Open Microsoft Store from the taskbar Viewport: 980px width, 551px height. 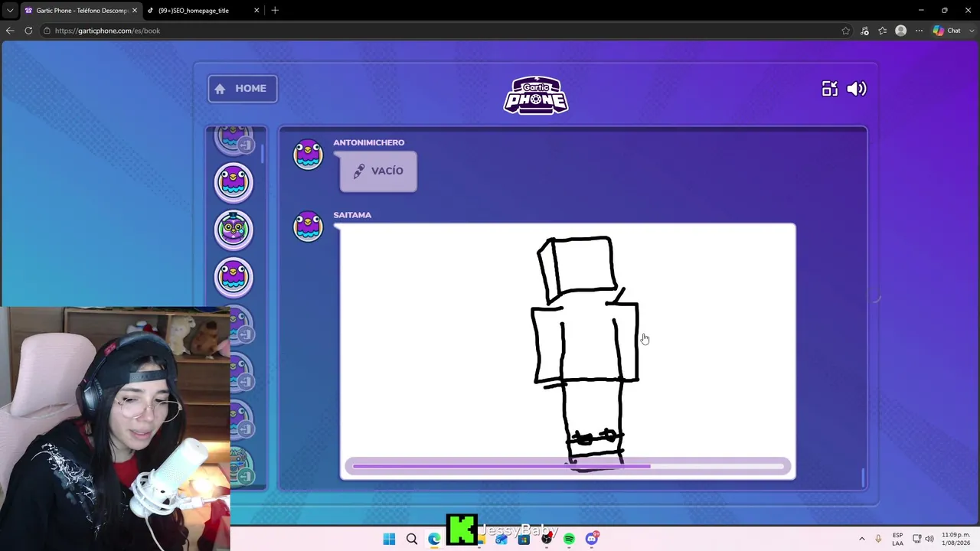[x=524, y=539]
